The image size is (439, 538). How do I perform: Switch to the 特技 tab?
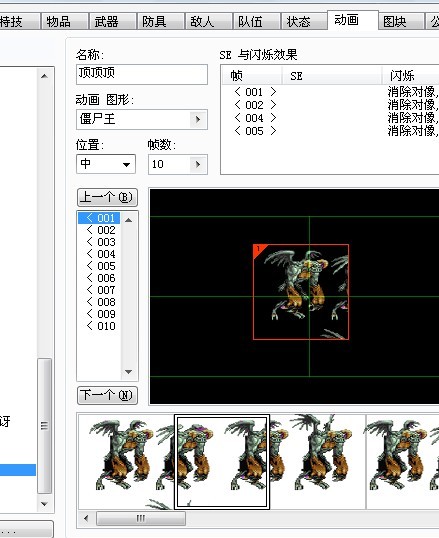click(x=19, y=21)
